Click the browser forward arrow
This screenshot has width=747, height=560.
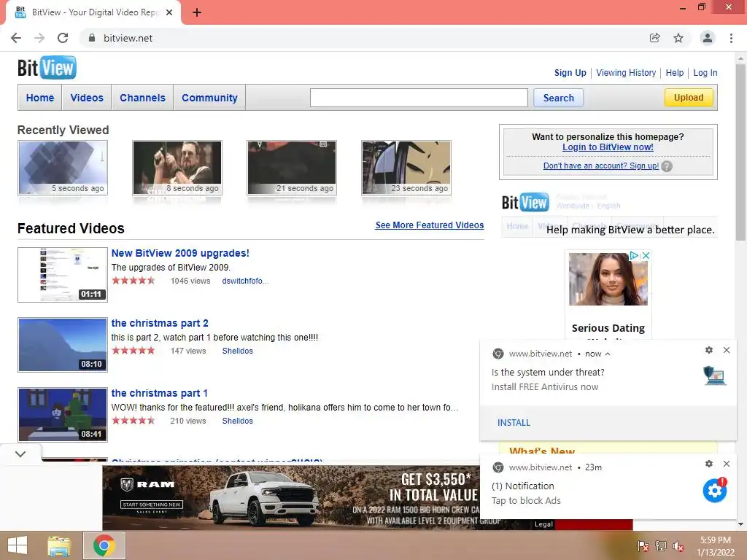(x=39, y=38)
